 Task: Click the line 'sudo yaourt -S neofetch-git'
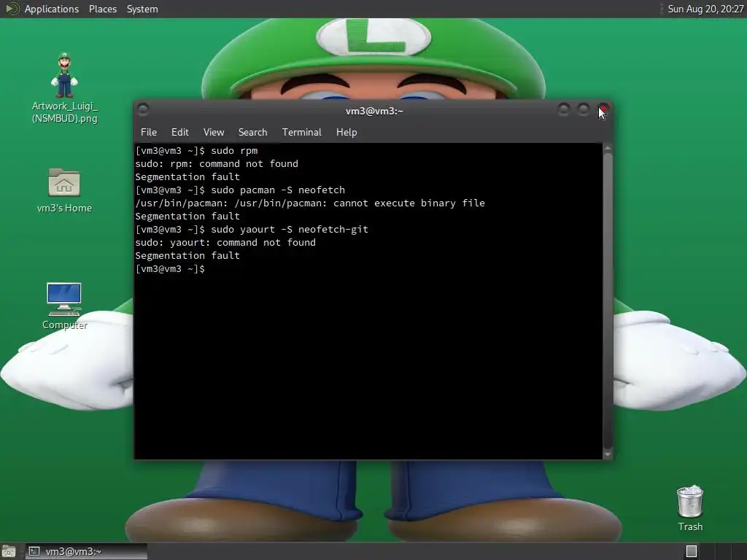pyautogui.click(x=290, y=230)
